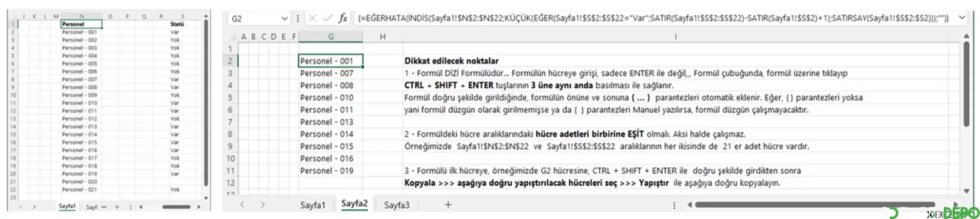Select row 11 header in right workbook
The height and width of the screenshot is (219, 980).
point(230,171)
